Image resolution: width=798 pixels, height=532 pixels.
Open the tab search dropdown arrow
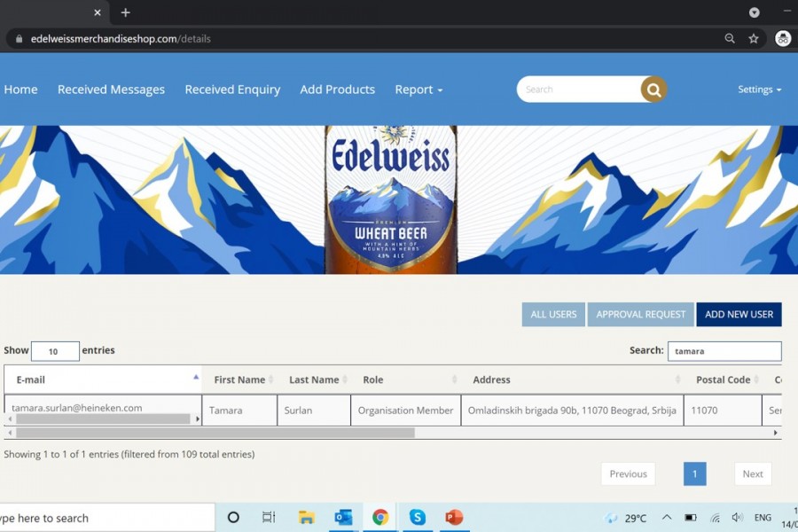[755, 12]
